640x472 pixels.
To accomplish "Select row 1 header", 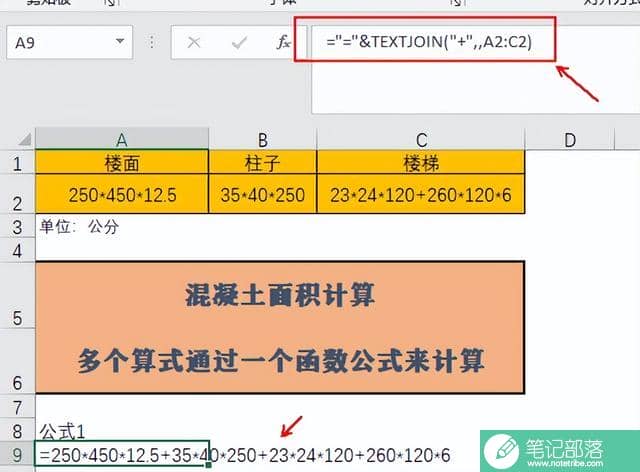I will pyautogui.click(x=17, y=163).
